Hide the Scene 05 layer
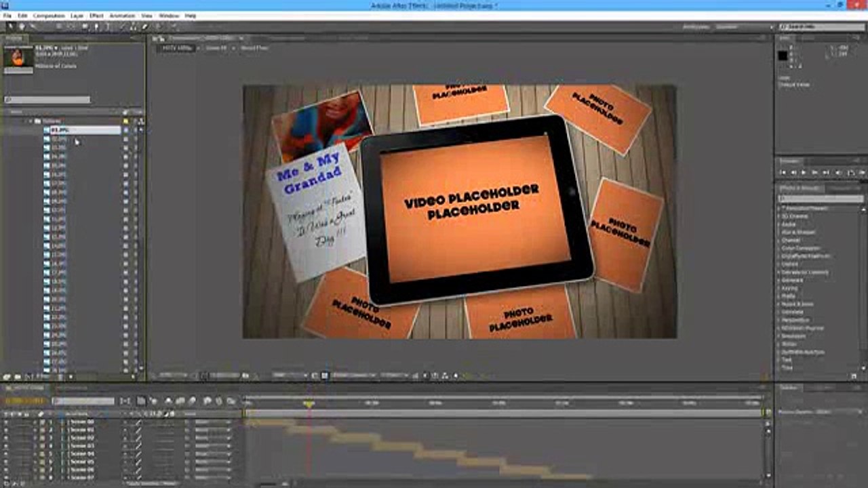Screen dimensions: 868x488 [7, 462]
